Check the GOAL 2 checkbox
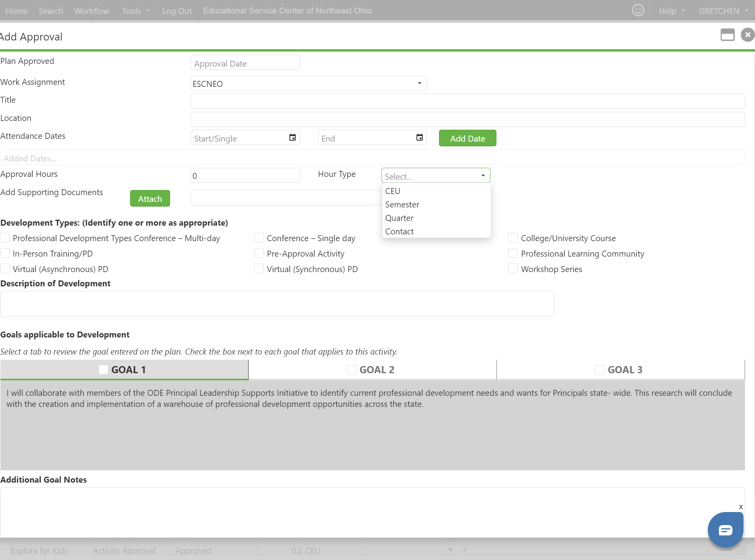This screenshot has height=560, width=755. coord(352,370)
